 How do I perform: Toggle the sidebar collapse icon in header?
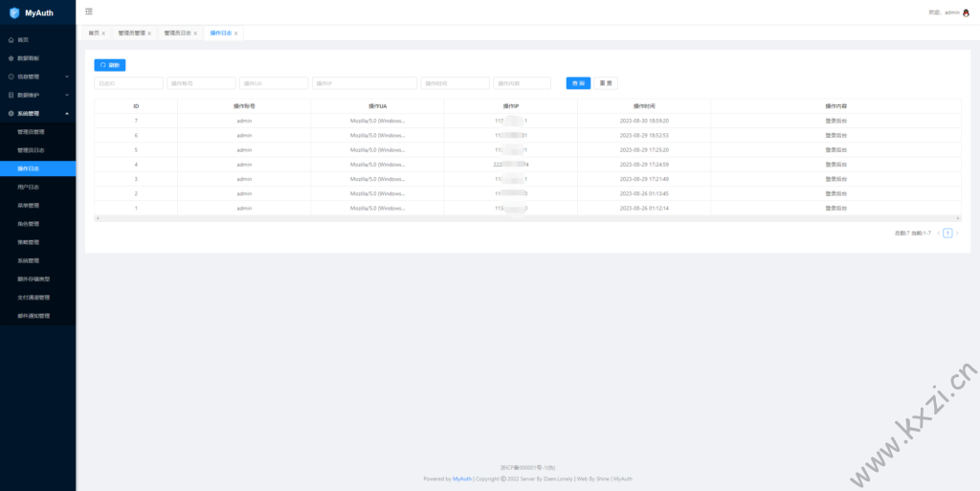[x=89, y=11]
